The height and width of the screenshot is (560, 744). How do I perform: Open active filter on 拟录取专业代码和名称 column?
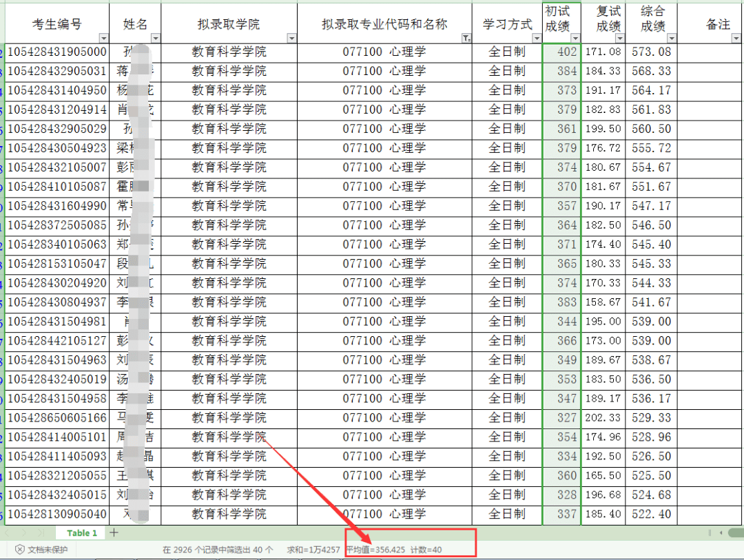tap(466, 38)
